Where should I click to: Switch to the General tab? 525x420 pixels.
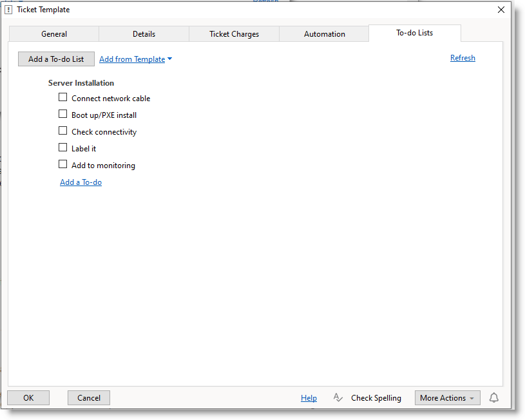(54, 34)
